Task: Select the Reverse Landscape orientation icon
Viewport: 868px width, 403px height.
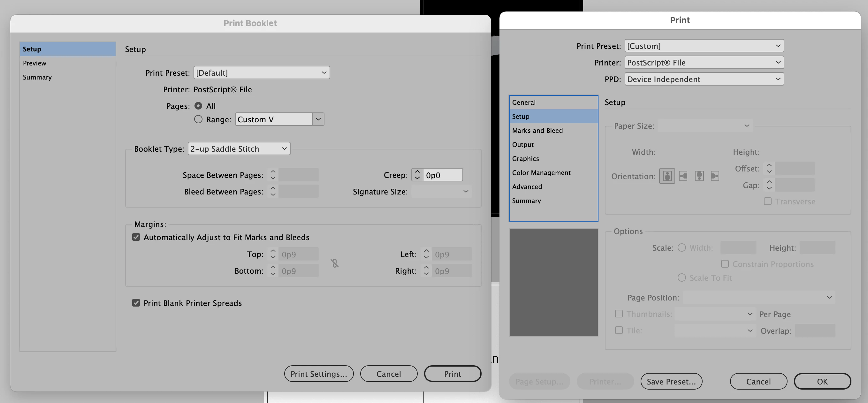Action: pos(715,176)
